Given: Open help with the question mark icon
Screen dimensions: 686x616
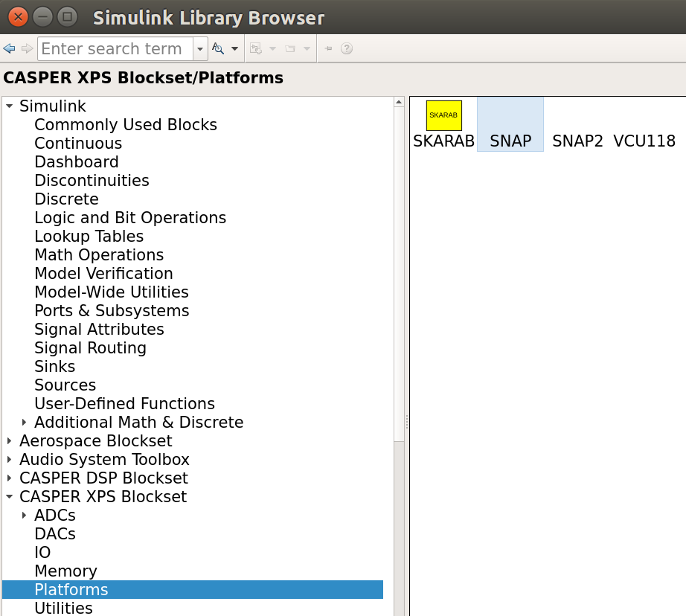Looking at the screenshot, I should 347,48.
